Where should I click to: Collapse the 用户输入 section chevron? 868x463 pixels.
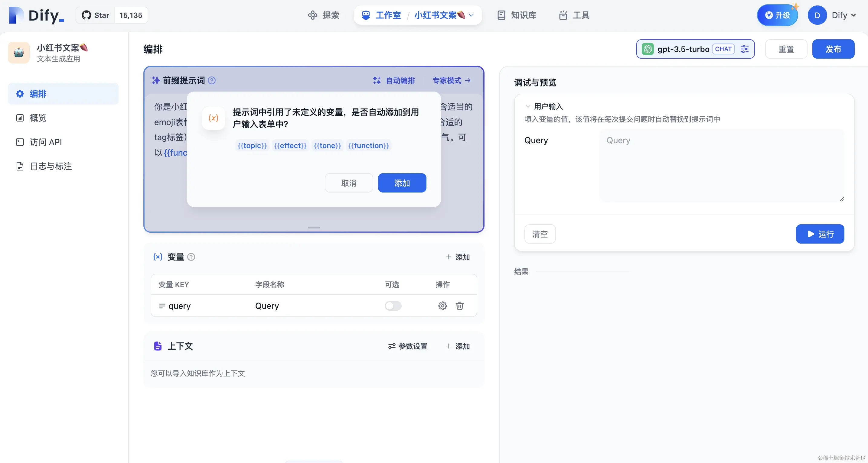(528, 106)
